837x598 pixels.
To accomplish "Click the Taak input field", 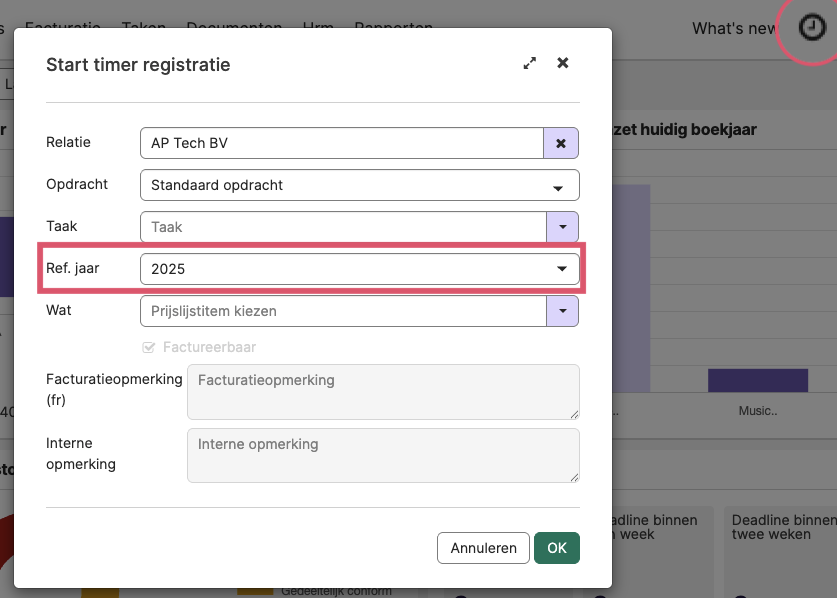I will click(x=343, y=227).
